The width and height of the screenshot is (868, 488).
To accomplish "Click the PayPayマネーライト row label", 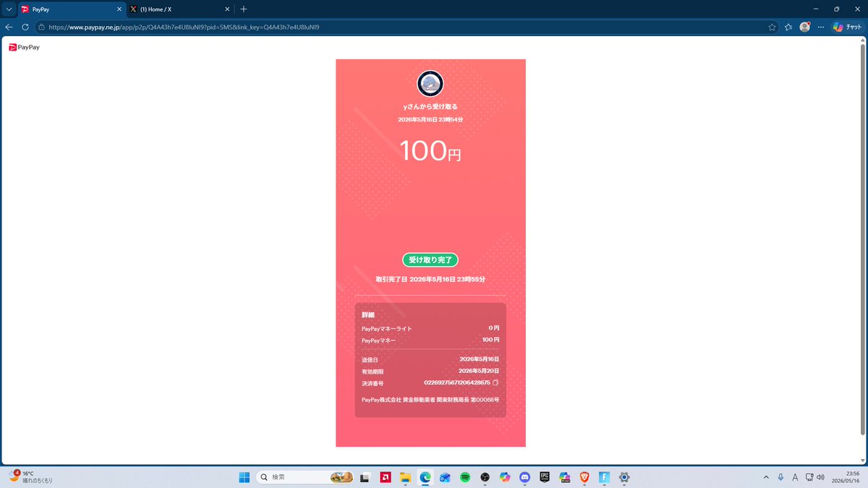I will click(387, 328).
